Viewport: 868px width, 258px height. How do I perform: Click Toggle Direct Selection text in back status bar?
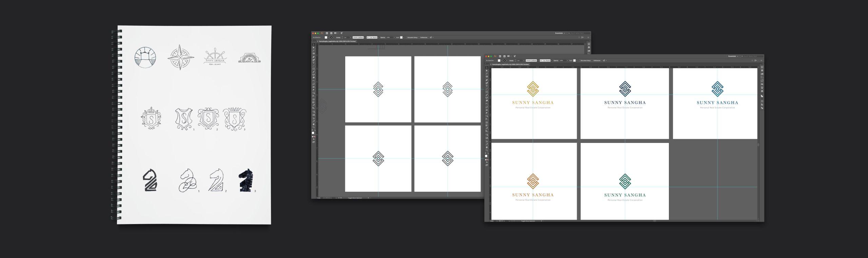pyautogui.click(x=355, y=198)
